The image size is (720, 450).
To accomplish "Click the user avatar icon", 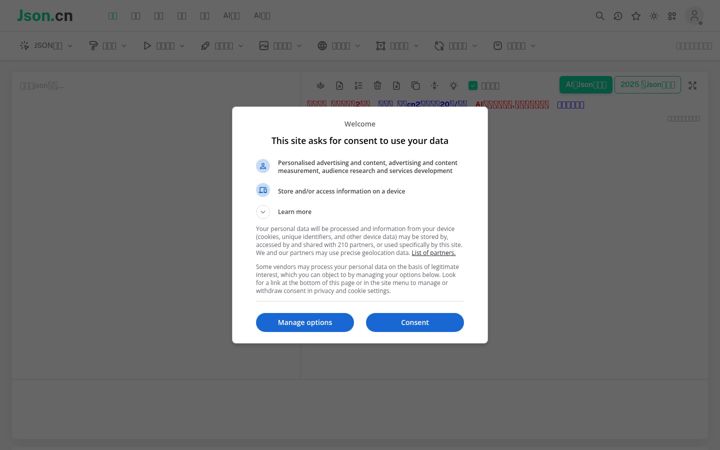I will point(694,16).
